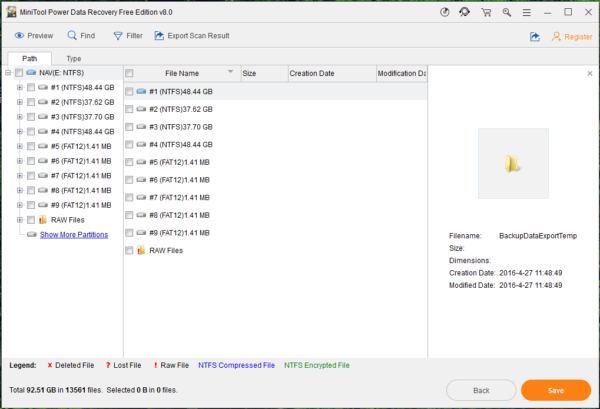Click the File Name sort arrow
Screen dimensions: 600x409
[x=230, y=72]
